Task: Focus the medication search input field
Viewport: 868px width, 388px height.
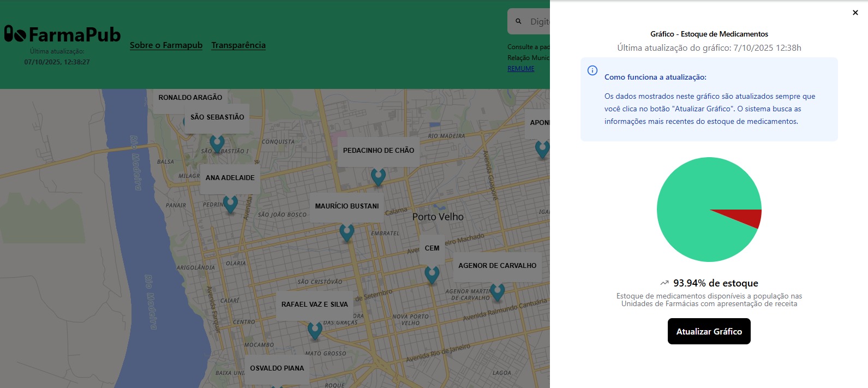Action: [x=539, y=21]
